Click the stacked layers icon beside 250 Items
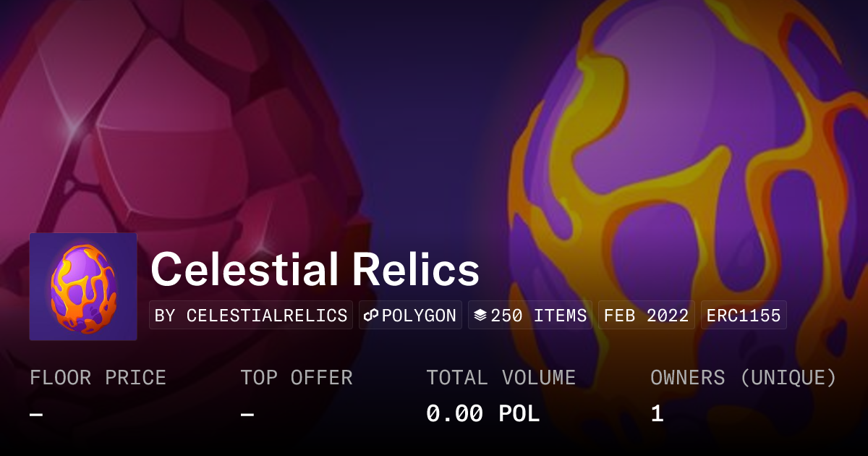Screen dimensions: 868x456 click(480, 316)
